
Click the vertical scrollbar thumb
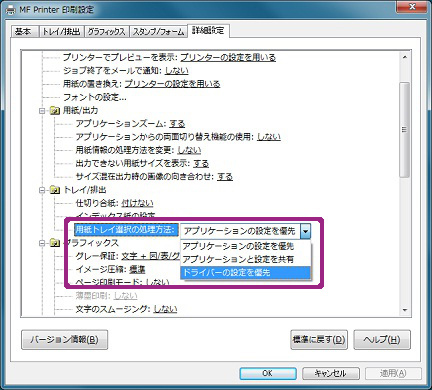pos(405,130)
